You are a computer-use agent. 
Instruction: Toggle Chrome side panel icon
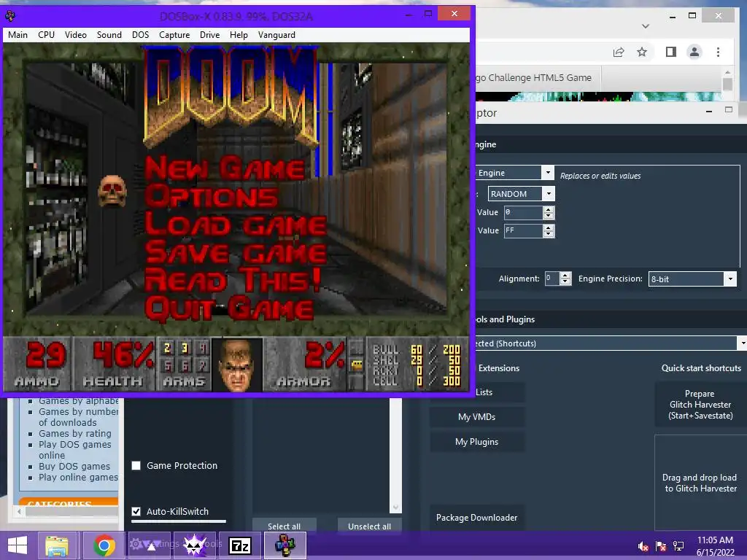pyautogui.click(x=671, y=52)
